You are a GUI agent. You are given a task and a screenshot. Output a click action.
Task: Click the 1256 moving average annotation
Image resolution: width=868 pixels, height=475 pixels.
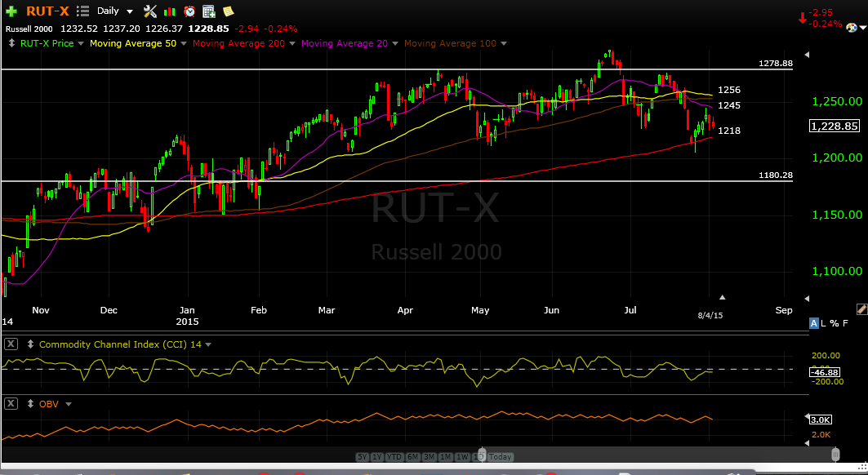pyautogui.click(x=729, y=90)
